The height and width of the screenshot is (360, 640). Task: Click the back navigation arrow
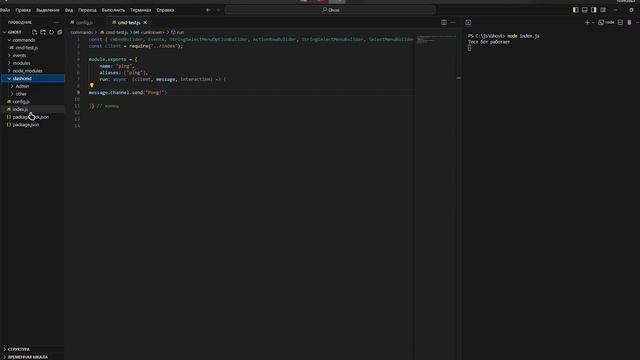click(208, 10)
